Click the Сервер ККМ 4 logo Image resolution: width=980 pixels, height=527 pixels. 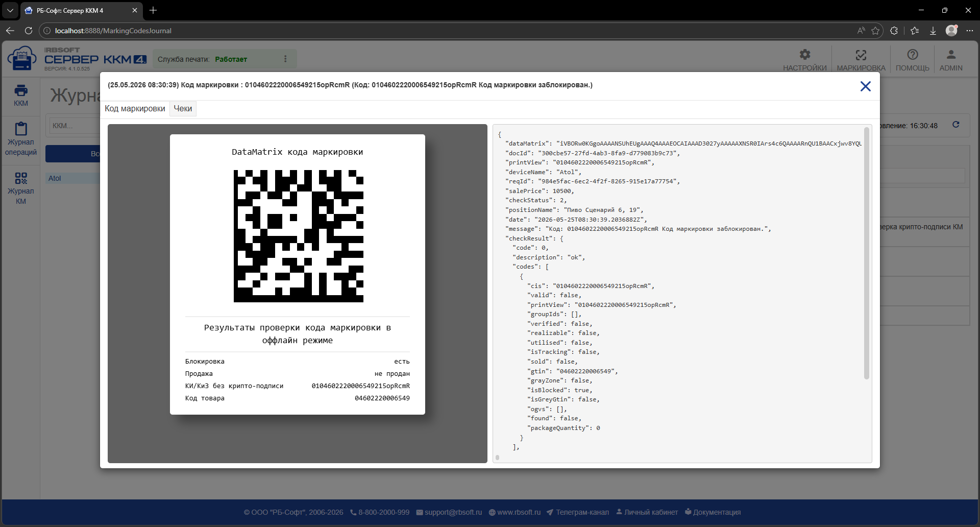77,59
